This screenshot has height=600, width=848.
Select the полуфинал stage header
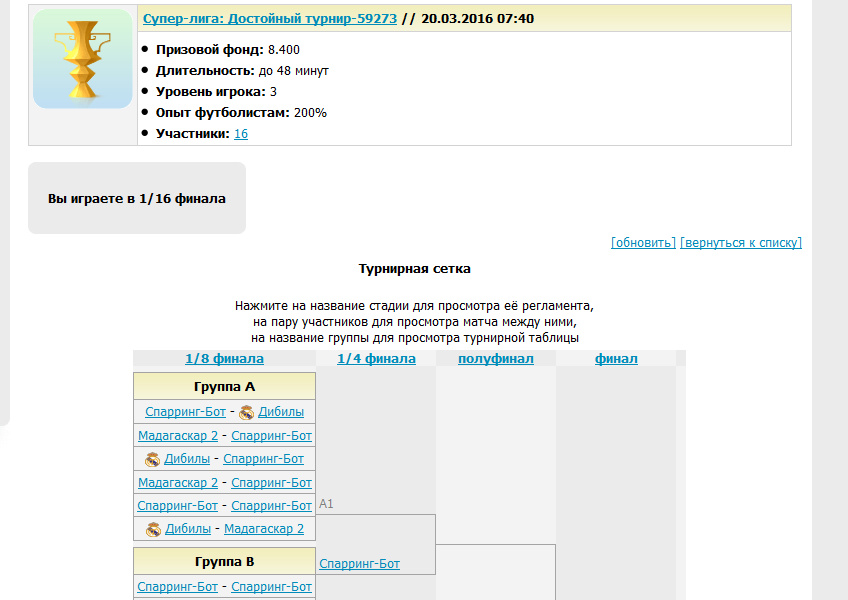(496, 359)
